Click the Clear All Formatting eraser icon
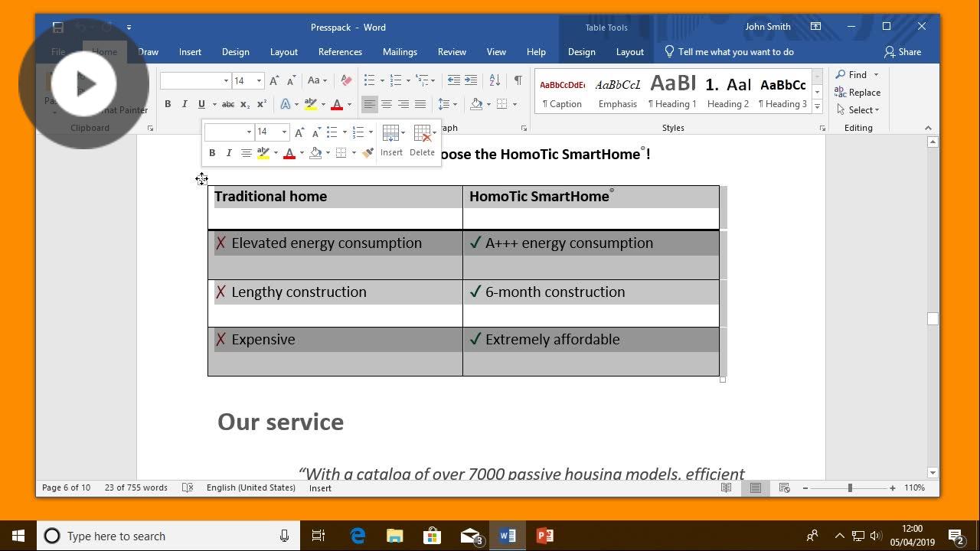 tap(345, 80)
